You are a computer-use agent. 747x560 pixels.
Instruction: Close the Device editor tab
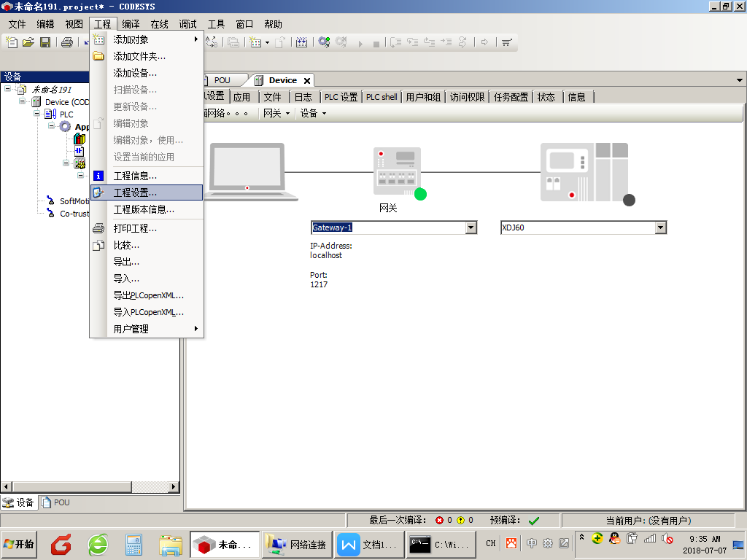tap(307, 81)
